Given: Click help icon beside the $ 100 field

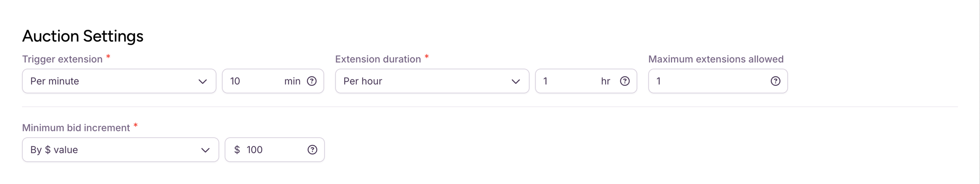Looking at the screenshot, I should pos(312,150).
